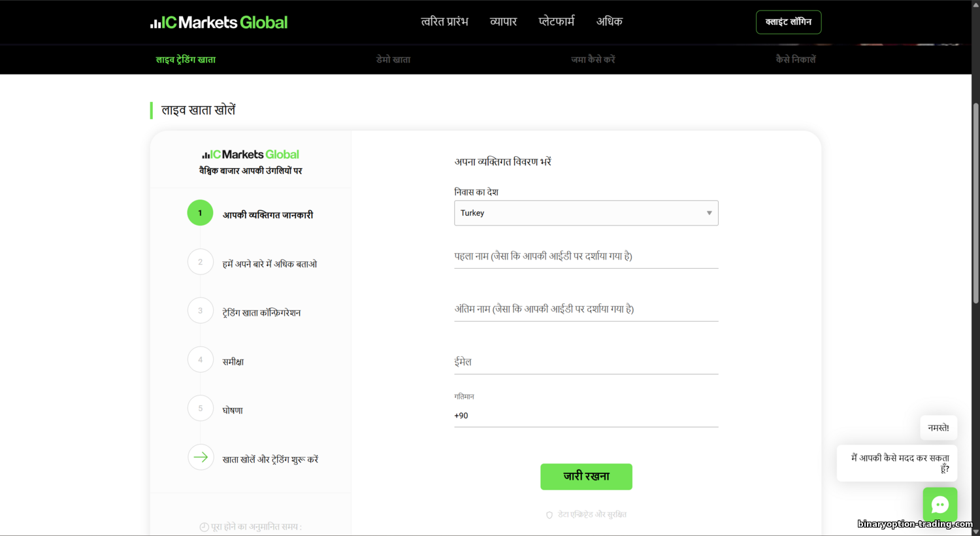Expand the अधिक navigation menu

pyautogui.click(x=609, y=22)
